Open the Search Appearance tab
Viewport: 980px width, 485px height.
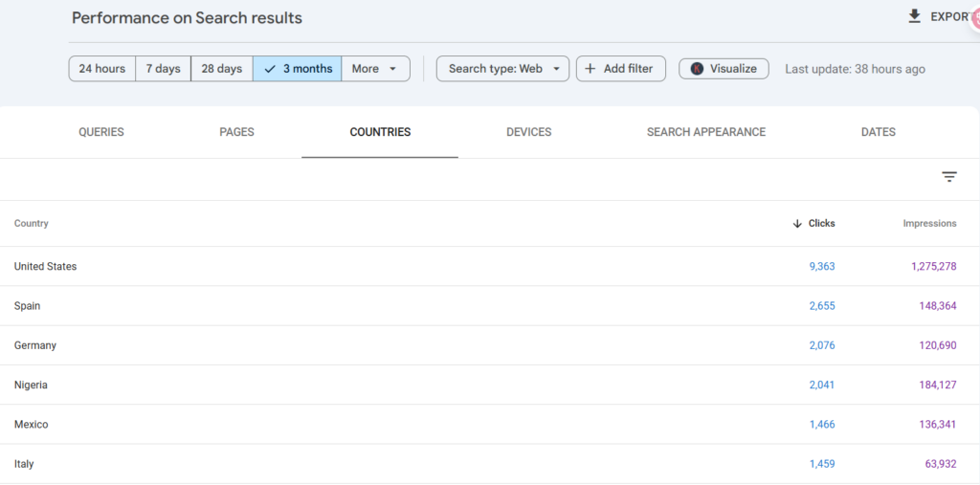tap(705, 132)
